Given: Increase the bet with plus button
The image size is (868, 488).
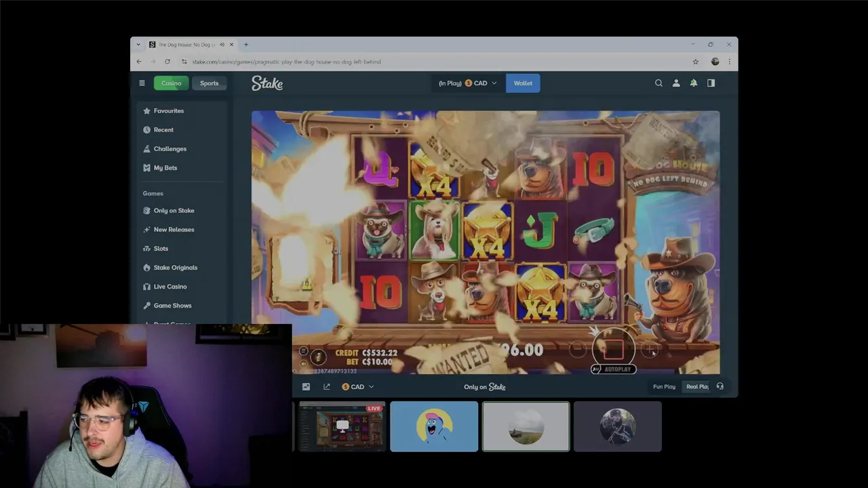Looking at the screenshot, I should (x=650, y=350).
